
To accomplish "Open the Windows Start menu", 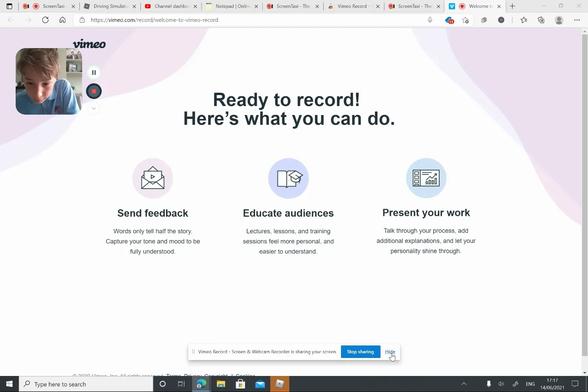I will click(9, 384).
